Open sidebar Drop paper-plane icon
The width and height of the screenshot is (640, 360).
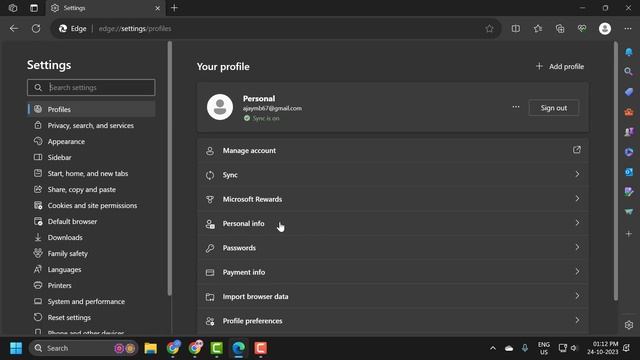click(629, 211)
